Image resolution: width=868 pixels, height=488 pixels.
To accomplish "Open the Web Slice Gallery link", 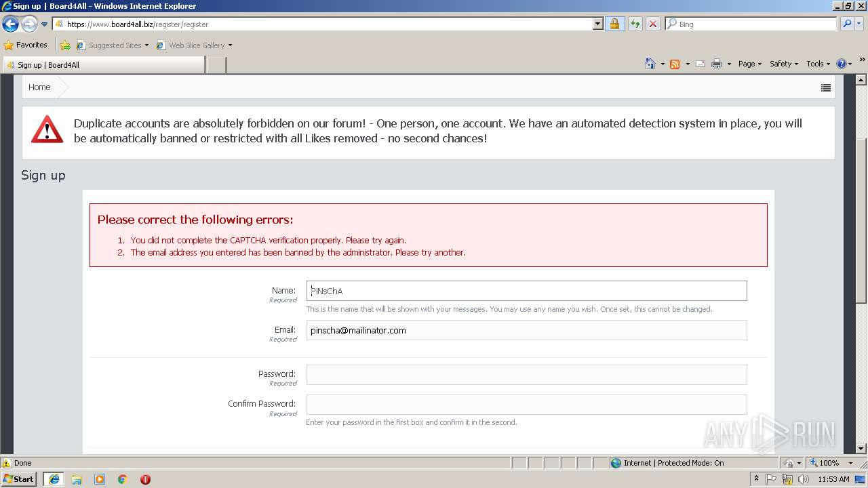I will click(194, 45).
